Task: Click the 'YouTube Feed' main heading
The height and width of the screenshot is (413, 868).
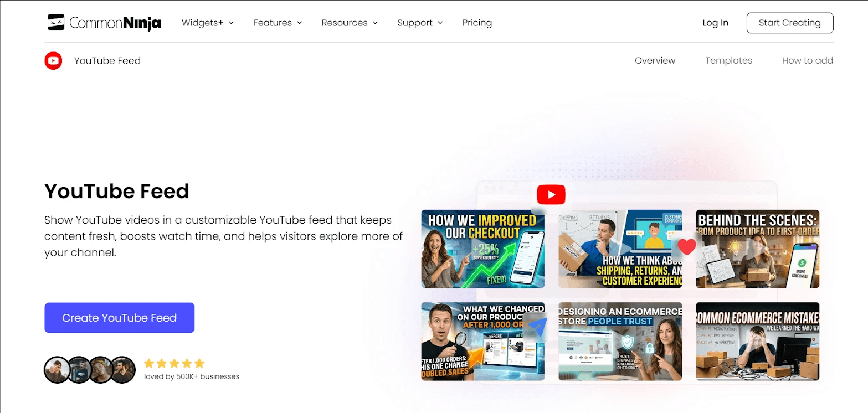Action: (x=117, y=192)
